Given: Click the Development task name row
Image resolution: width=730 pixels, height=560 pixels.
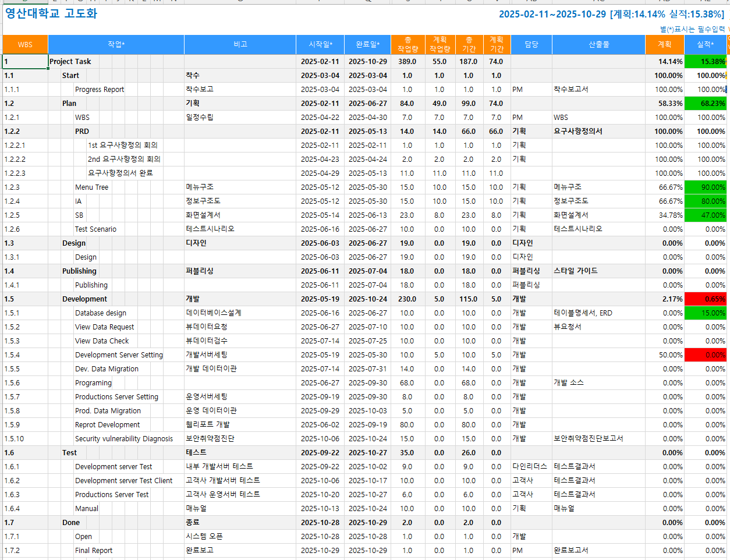Looking at the screenshot, I should tap(85, 299).
